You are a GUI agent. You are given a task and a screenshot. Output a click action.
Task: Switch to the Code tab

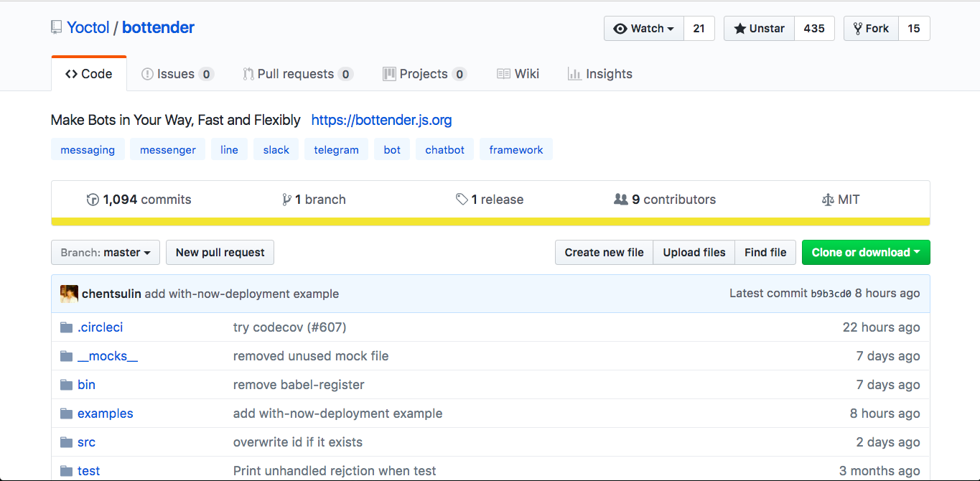click(x=89, y=74)
